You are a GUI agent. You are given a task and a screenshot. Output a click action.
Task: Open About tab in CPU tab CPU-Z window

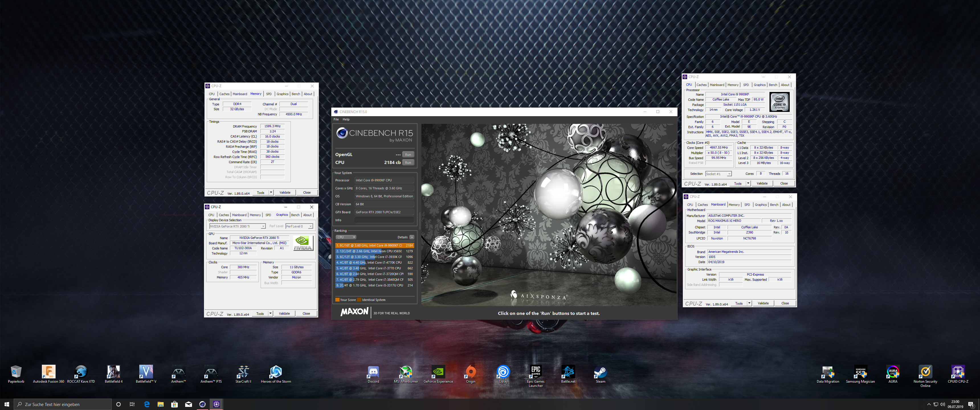785,85
